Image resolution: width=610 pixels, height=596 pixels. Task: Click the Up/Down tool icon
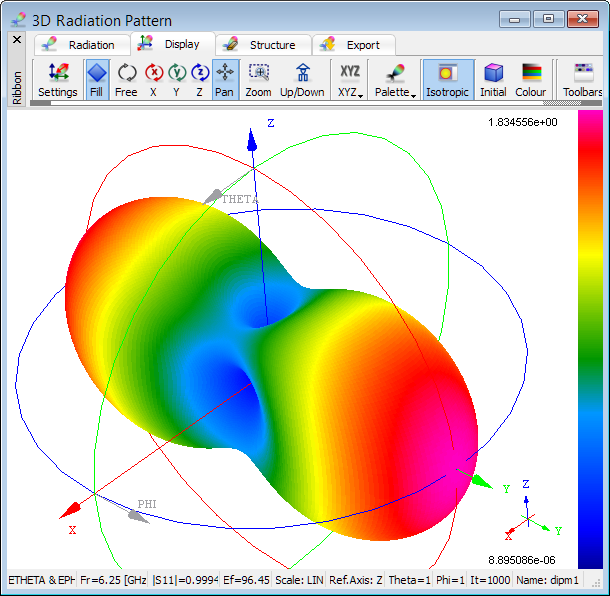(302, 79)
